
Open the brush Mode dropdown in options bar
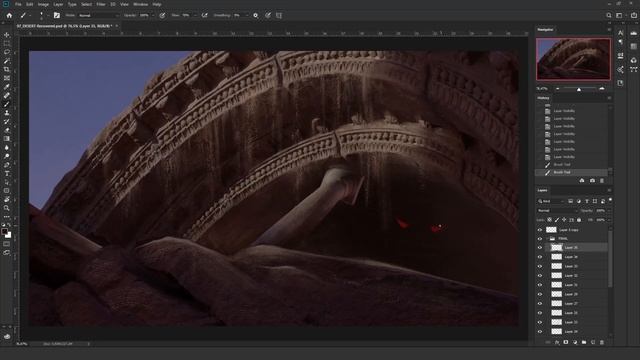(98, 16)
